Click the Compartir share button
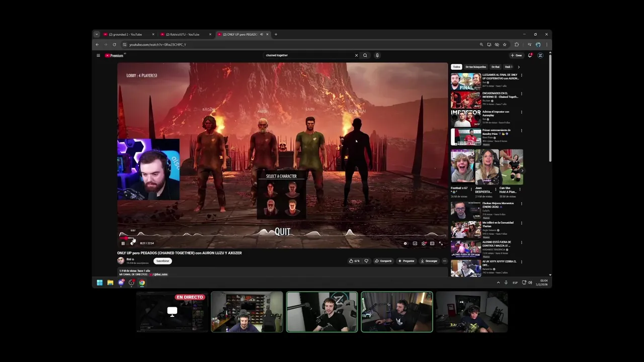Viewport: 644px width, 362px height. pos(383,261)
